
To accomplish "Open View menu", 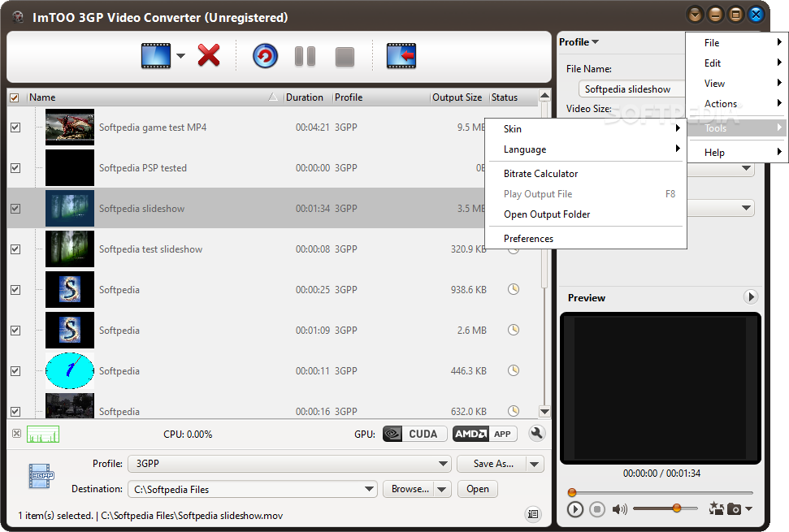I will click(x=737, y=84).
